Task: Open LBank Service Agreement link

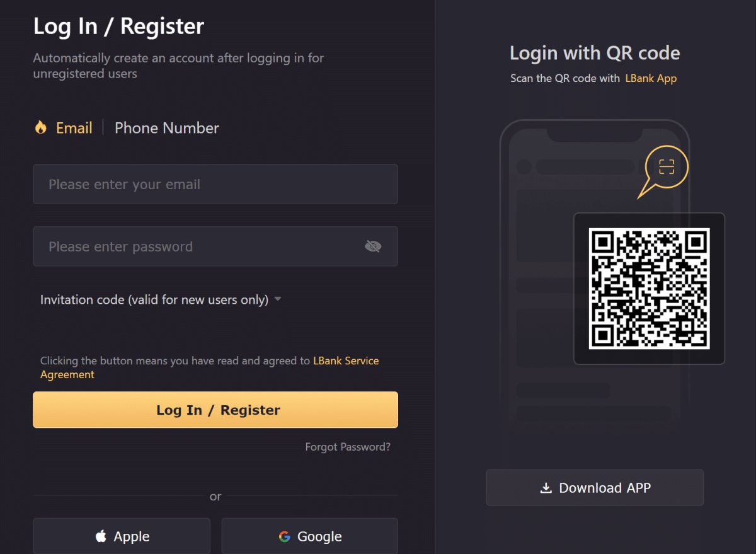Action: pyautogui.click(x=210, y=367)
